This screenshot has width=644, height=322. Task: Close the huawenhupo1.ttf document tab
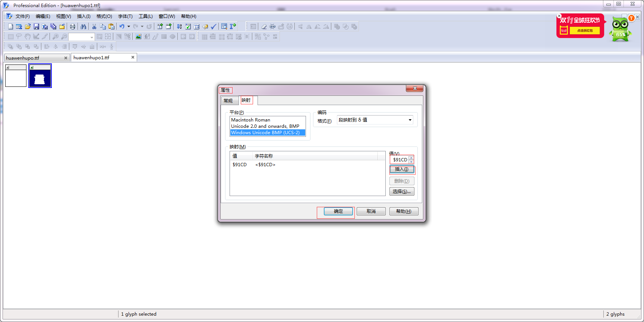tap(133, 57)
